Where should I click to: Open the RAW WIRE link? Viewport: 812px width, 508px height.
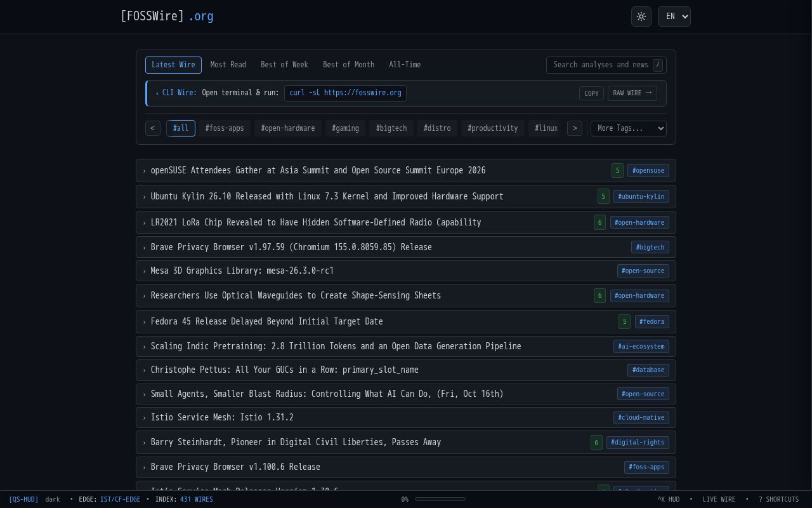tap(632, 93)
